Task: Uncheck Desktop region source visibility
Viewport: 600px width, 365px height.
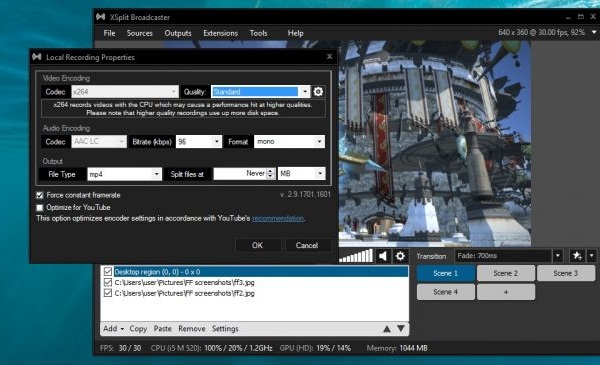Action: (x=108, y=272)
